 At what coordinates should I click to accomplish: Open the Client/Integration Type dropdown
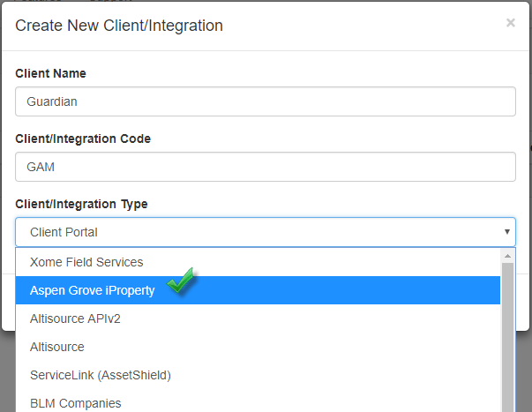[266, 232]
